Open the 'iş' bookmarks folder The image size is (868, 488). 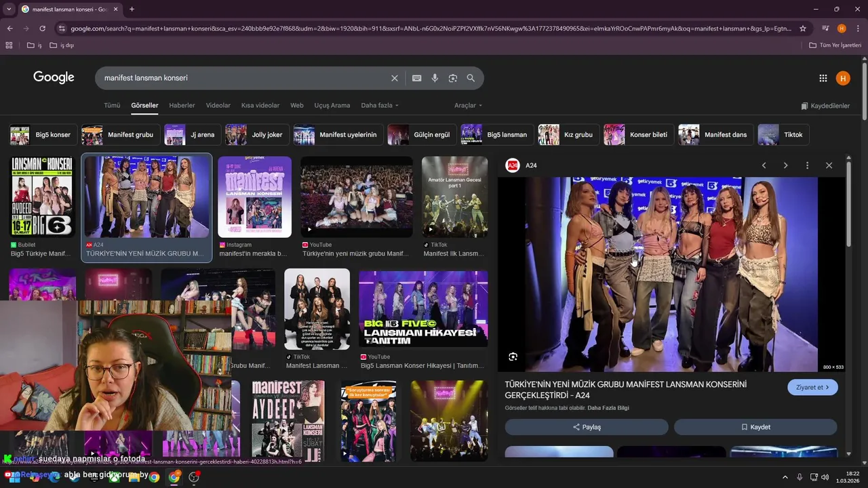point(35,45)
